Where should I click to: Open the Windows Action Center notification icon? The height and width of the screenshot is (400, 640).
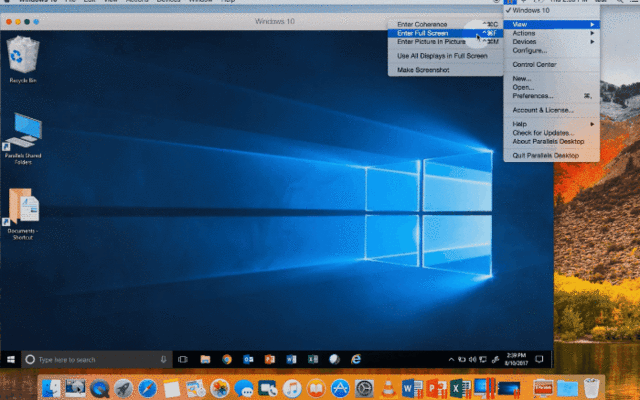click(539, 360)
